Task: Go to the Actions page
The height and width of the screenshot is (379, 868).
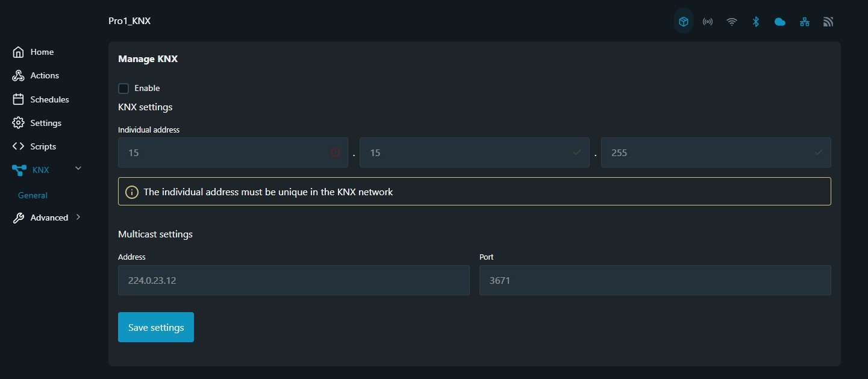Action: point(45,76)
